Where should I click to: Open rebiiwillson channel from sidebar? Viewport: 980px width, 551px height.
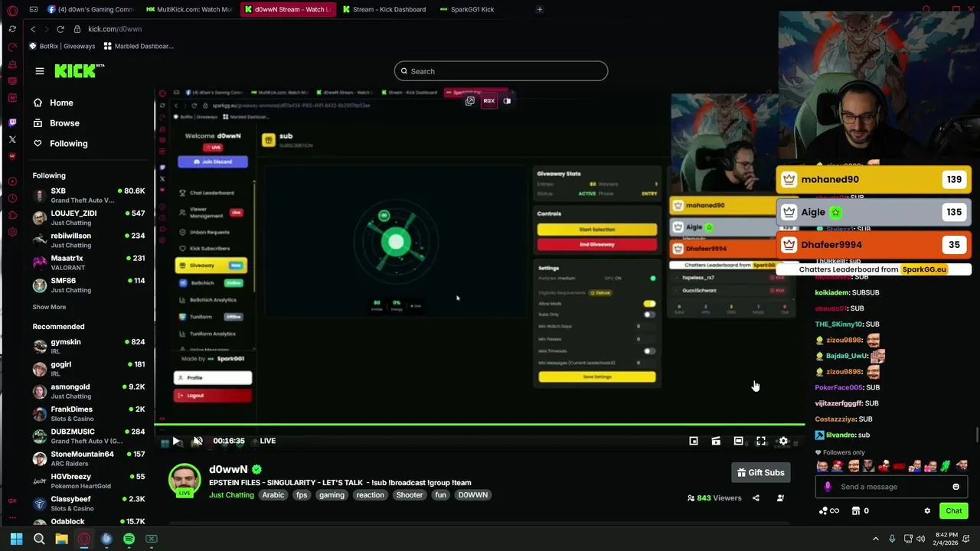(x=88, y=240)
